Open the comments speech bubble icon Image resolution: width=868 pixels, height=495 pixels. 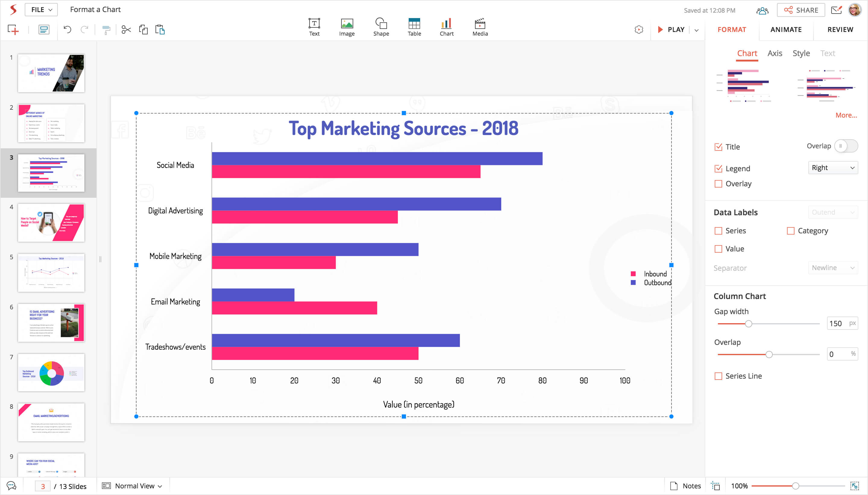coord(11,486)
